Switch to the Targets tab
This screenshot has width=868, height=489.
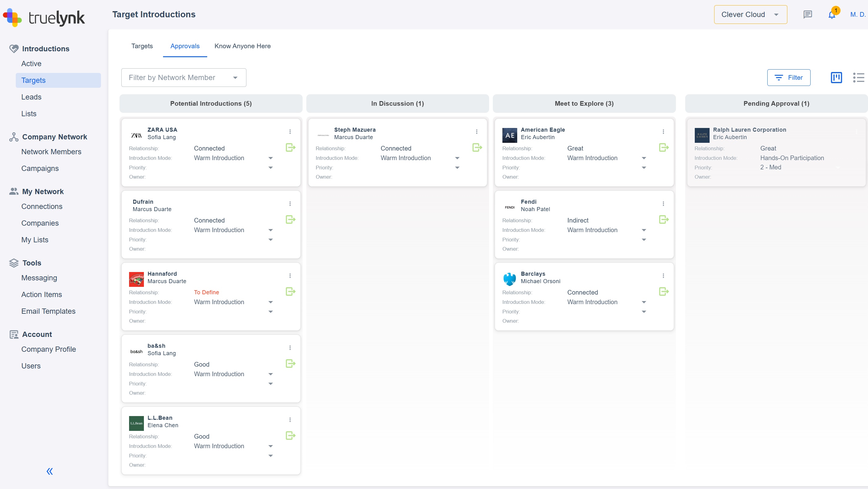click(x=142, y=46)
